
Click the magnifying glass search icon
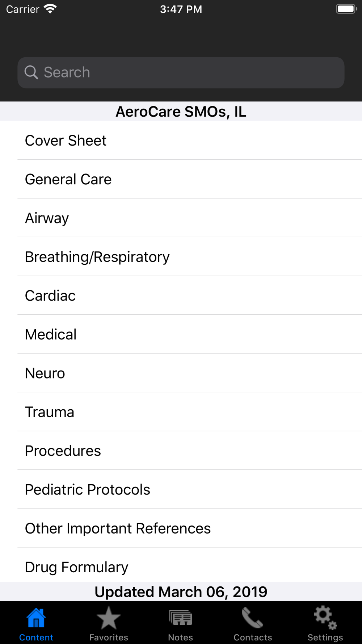[31, 72]
